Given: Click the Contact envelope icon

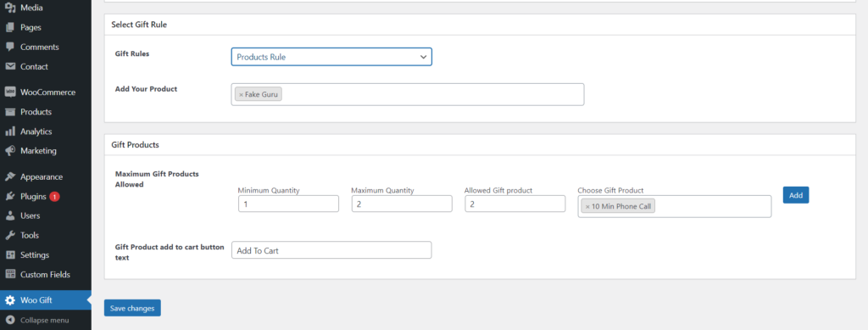Looking at the screenshot, I should click(x=10, y=66).
